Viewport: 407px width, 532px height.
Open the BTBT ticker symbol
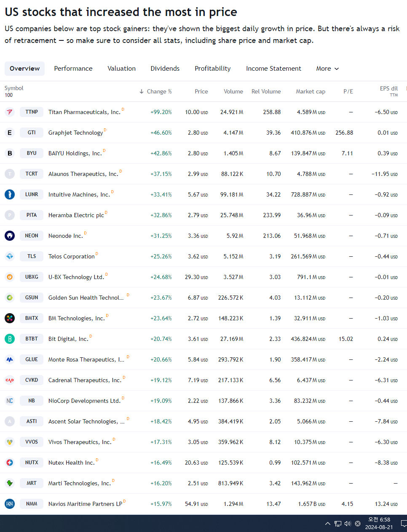pyautogui.click(x=32, y=339)
